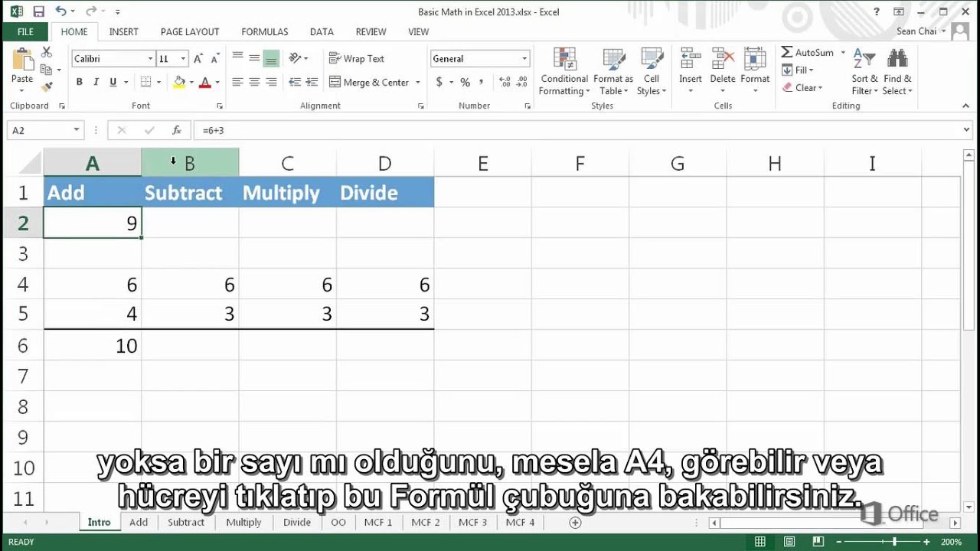Click AutoSum sigma icon
Image resolution: width=980 pixels, height=551 pixels.
click(x=787, y=52)
